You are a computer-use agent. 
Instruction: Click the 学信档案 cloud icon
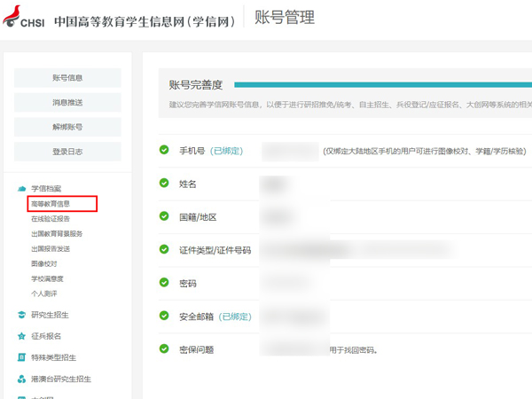pyautogui.click(x=21, y=189)
